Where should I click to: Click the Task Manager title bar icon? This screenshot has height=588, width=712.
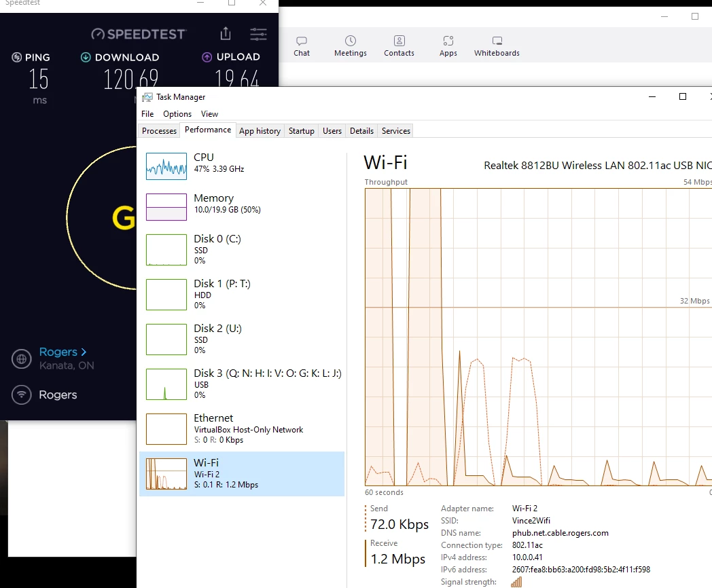pos(147,97)
